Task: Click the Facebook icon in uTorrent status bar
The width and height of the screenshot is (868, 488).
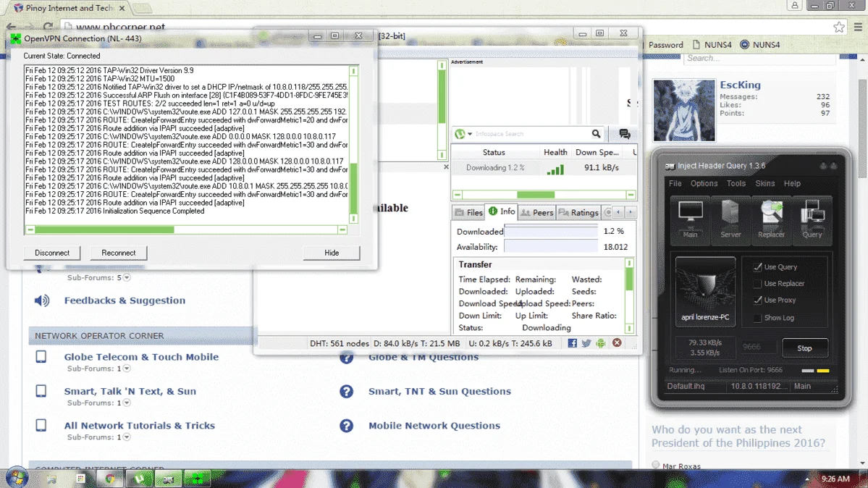Action: click(573, 343)
